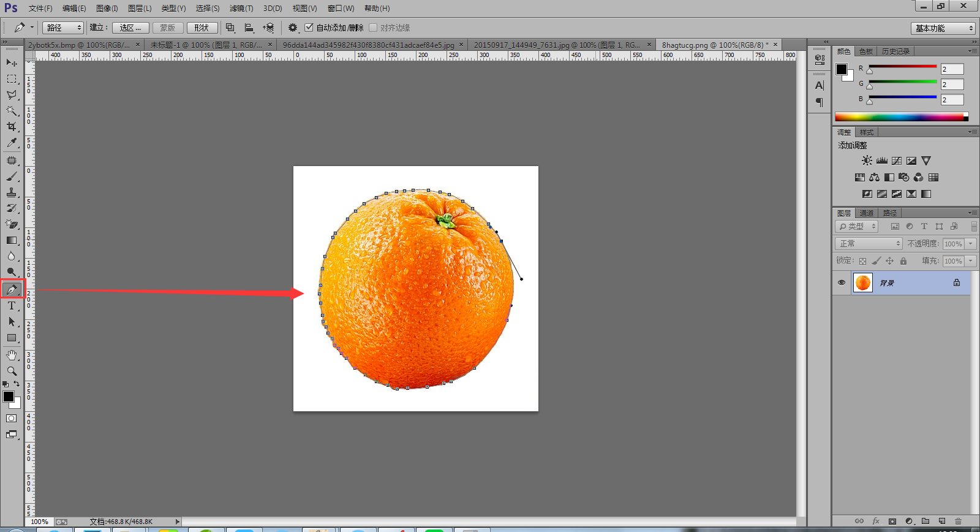Click the 选区... button
This screenshot has height=532, width=980.
point(130,28)
